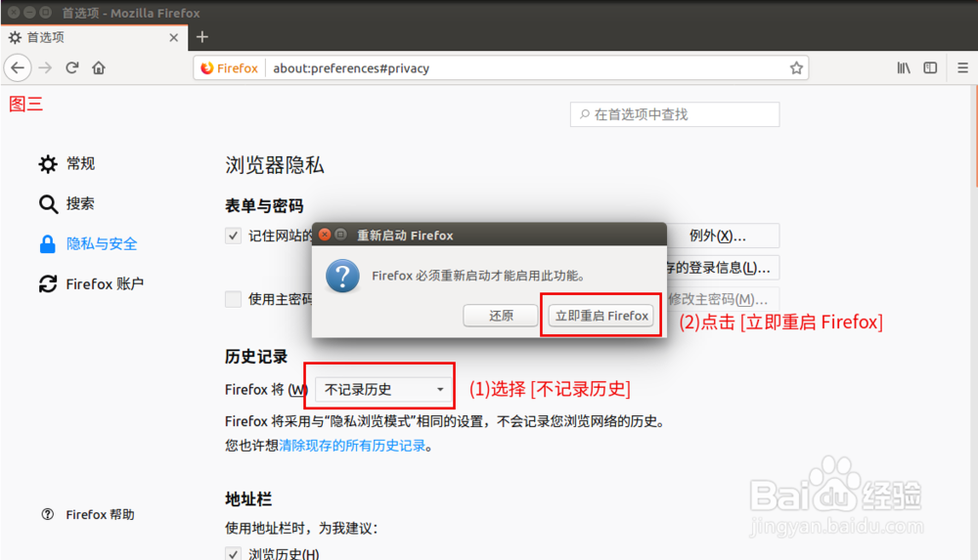Open saved logins 登录信息(L)... button
Screen dimensions: 978x560
tap(723, 268)
